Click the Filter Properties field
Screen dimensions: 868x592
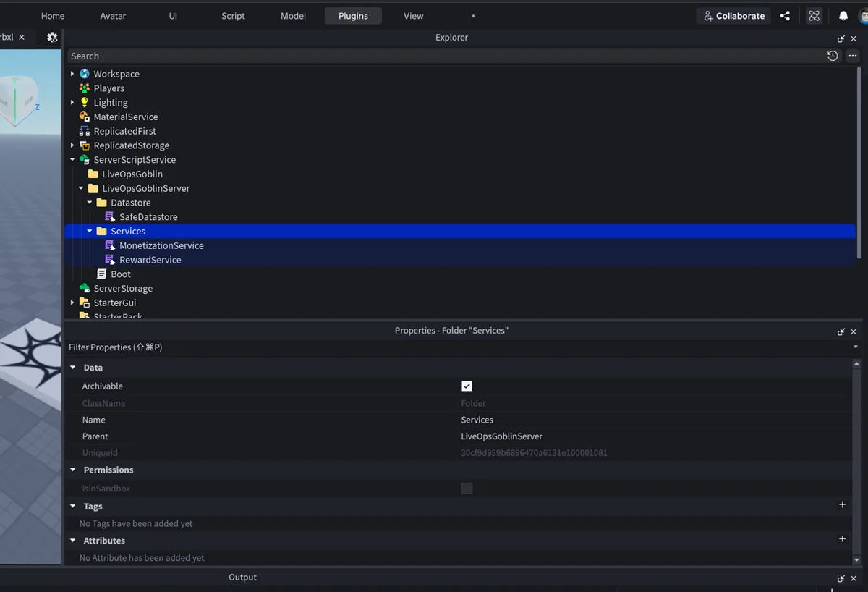459,347
